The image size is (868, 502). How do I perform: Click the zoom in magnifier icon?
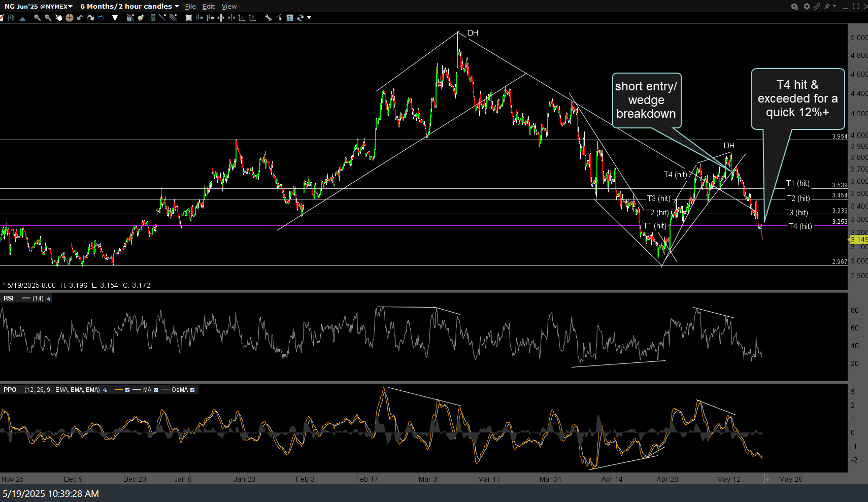tap(37, 18)
